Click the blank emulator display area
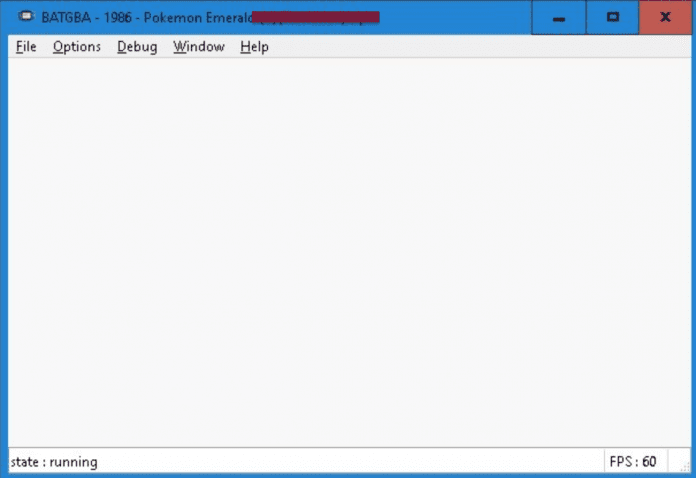Viewport: 696px width, 478px height. 347,250
